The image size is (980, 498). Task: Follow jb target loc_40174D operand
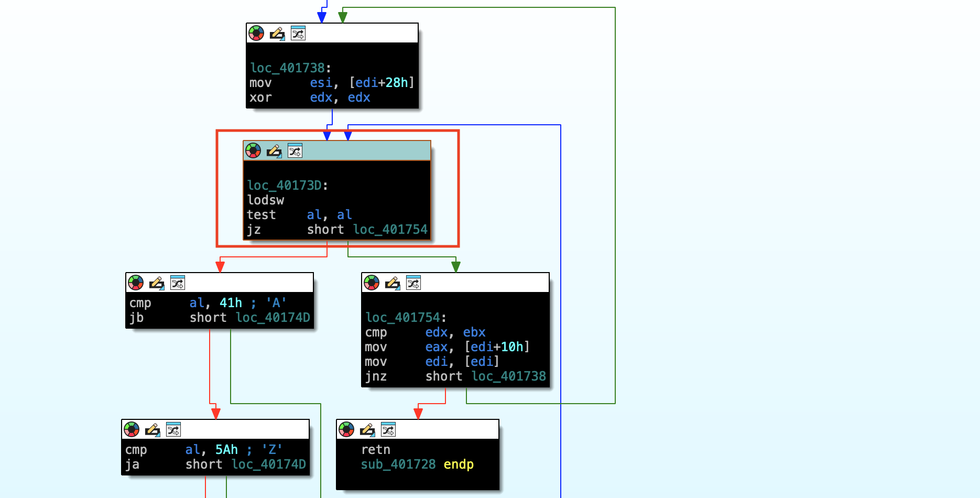tap(273, 318)
